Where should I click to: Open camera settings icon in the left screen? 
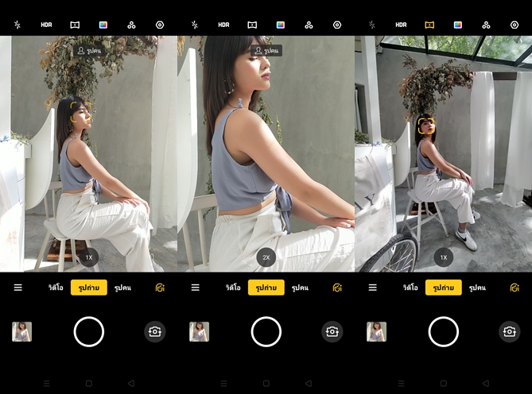(160, 25)
